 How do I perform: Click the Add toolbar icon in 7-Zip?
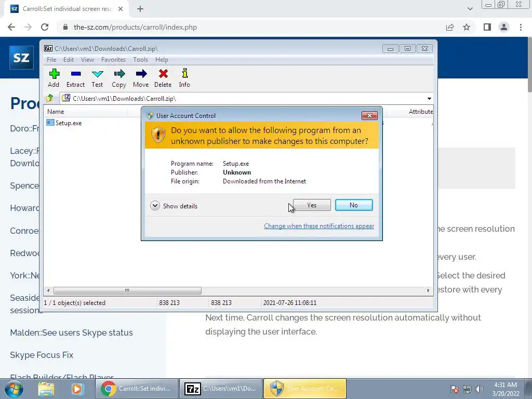[54, 78]
